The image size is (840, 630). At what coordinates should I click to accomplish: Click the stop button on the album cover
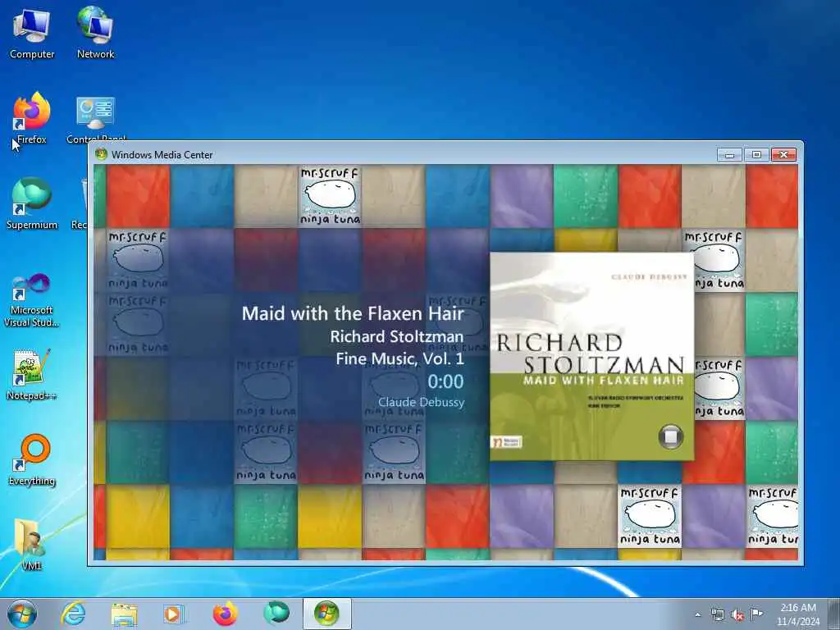pos(670,436)
